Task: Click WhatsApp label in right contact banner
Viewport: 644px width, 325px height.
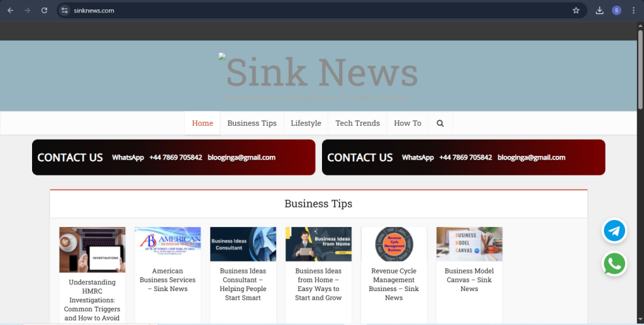Action: (x=418, y=158)
